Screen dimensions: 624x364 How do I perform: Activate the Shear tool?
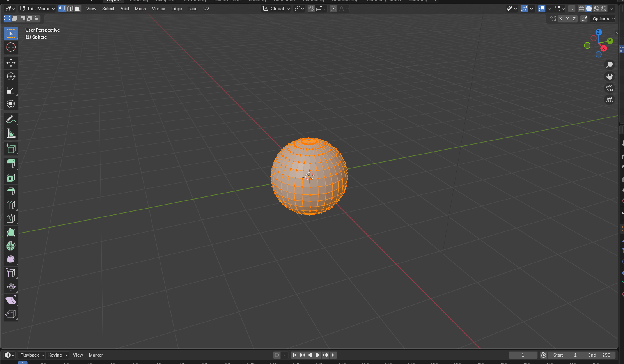point(11,300)
